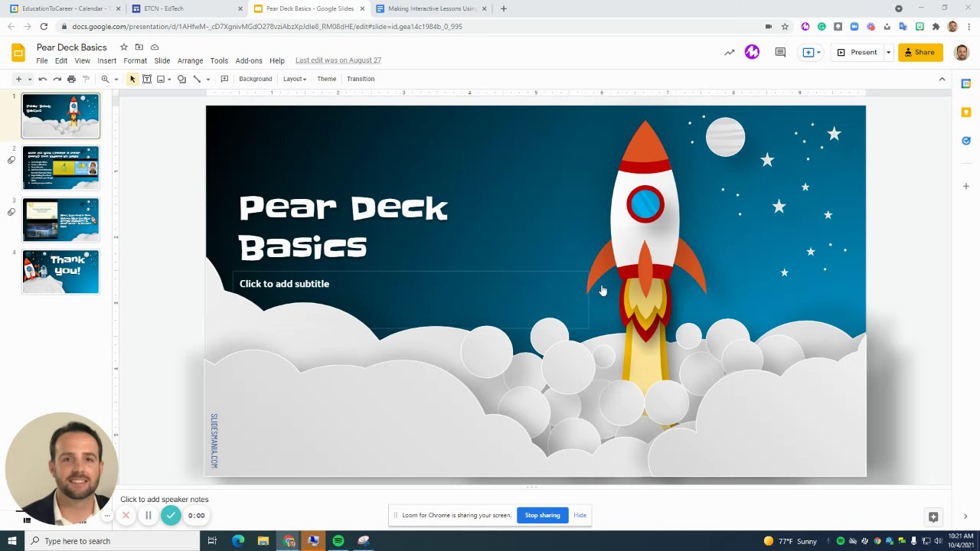
Task: Open the comment history
Action: [780, 53]
